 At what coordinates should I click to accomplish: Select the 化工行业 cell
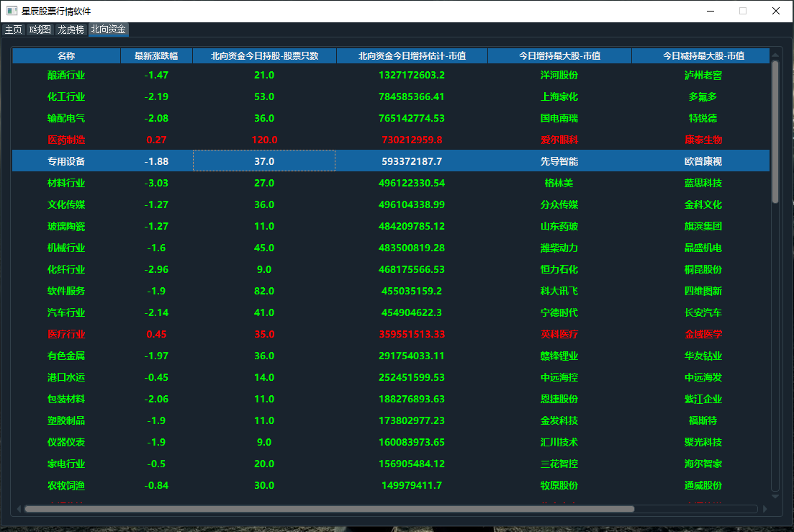coord(66,96)
